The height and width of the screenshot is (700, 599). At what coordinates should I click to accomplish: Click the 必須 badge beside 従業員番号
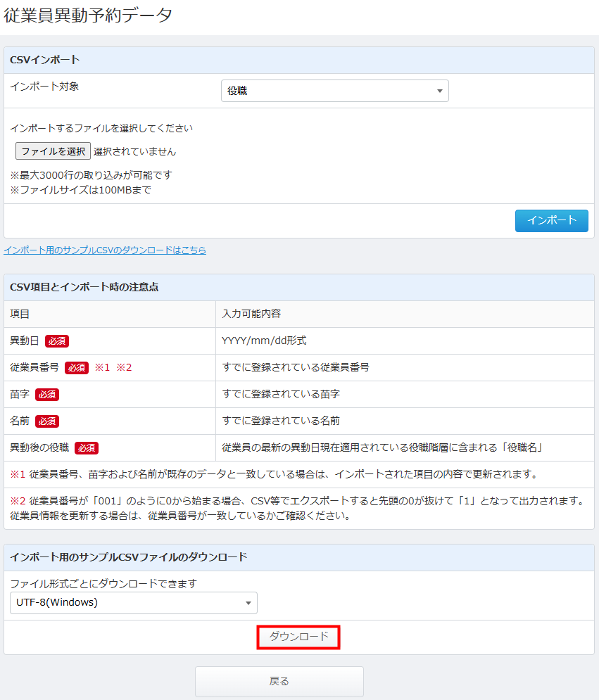click(77, 368)
